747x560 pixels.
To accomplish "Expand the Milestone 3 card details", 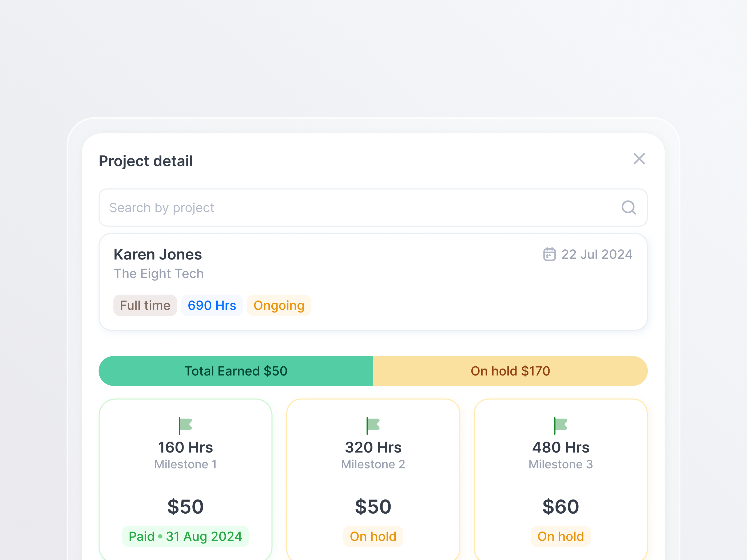I will [x=561, y=479].
